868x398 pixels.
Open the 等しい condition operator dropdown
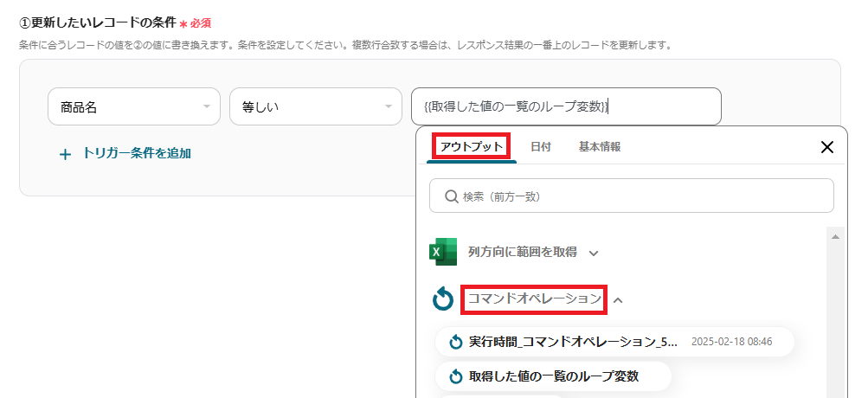316,106
